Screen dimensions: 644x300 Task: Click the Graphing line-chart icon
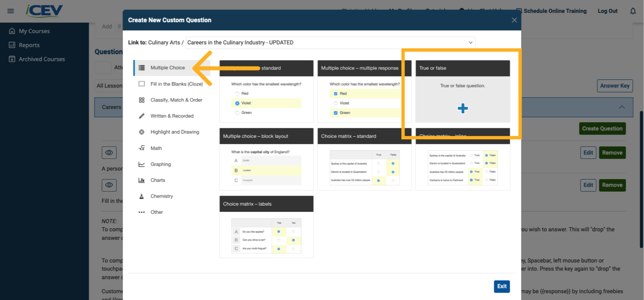(x=142, y=164)
